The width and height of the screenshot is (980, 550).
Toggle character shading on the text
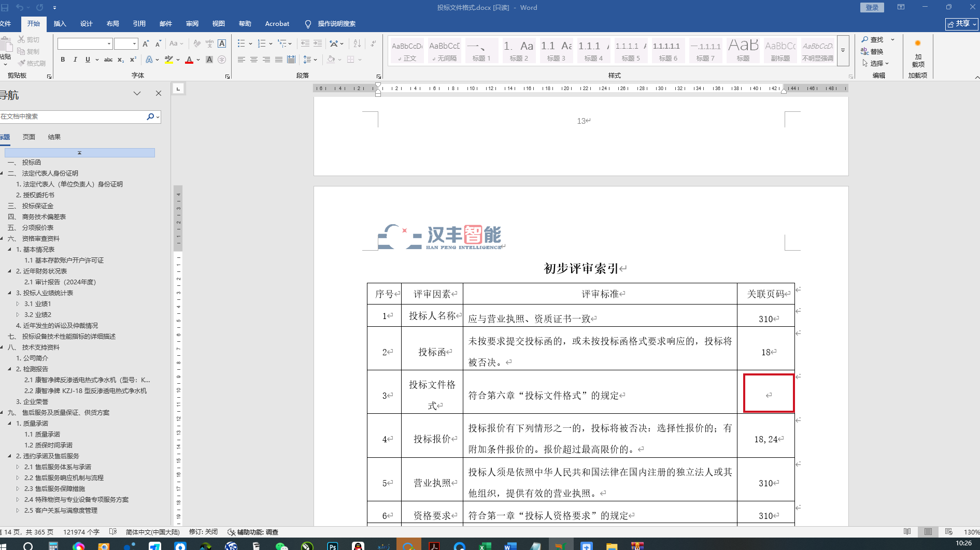pyautogui.click(x=209, y=60)
